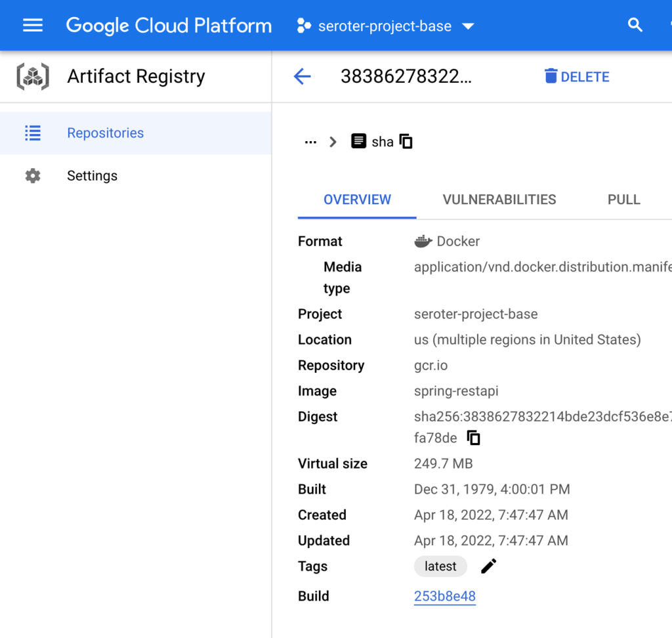The height and width of the screenshot is (638, 672).
Task: Go to Repositories in the sidebar
Action: pyautogui.click(x=105, y=133)
